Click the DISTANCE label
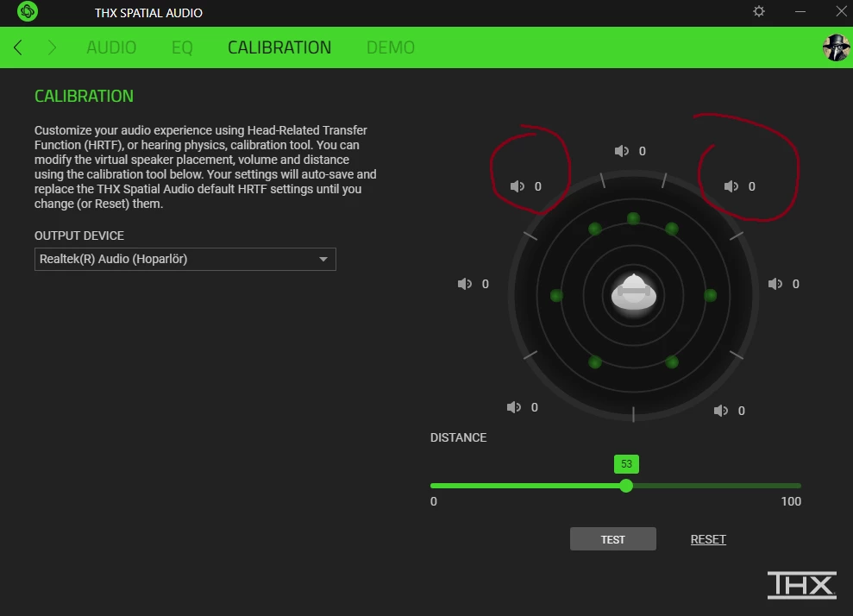 [458, 437]
